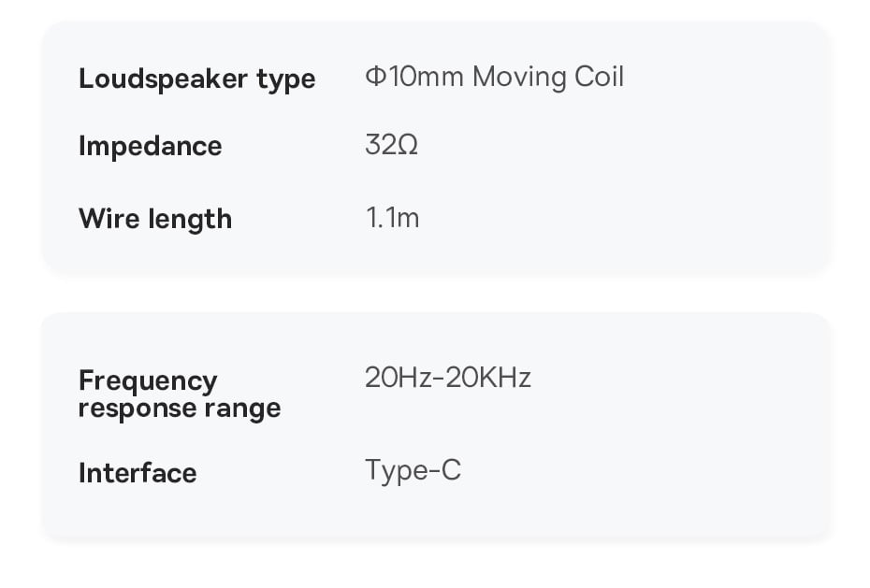This screenshot has width=870, height=588.
Task: Select the 1.1m wire length value
Action: tap(391, 218)
